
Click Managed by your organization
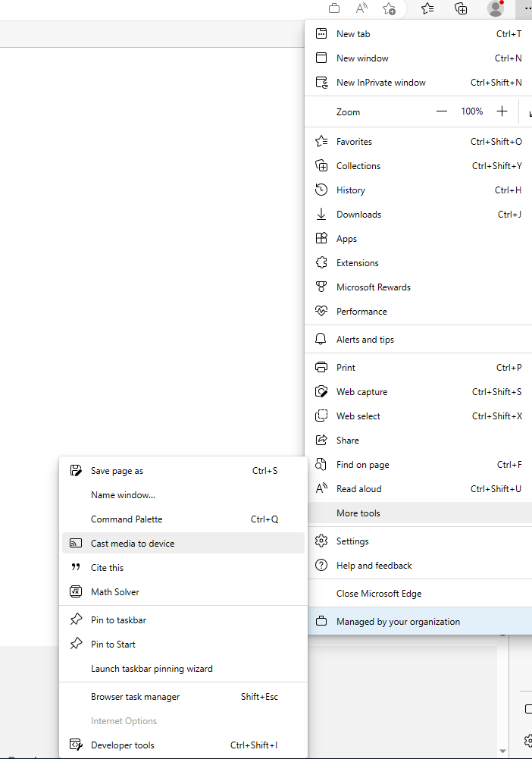418,621
